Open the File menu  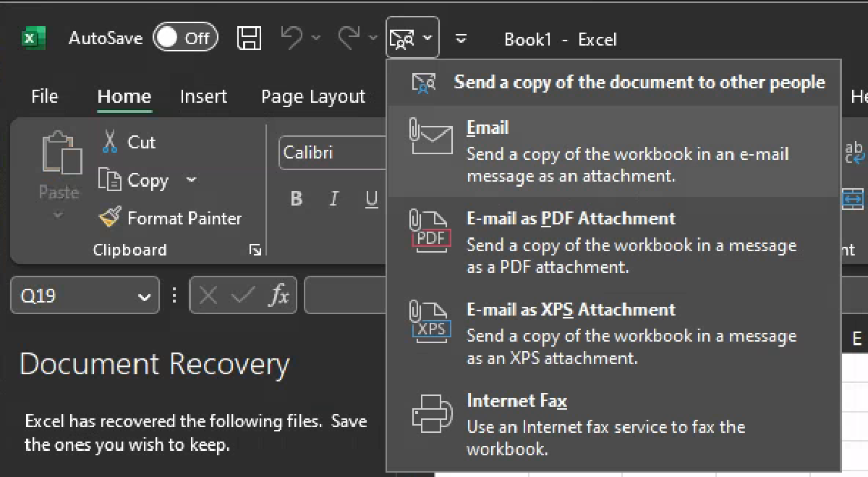click(x=43, y=96)
